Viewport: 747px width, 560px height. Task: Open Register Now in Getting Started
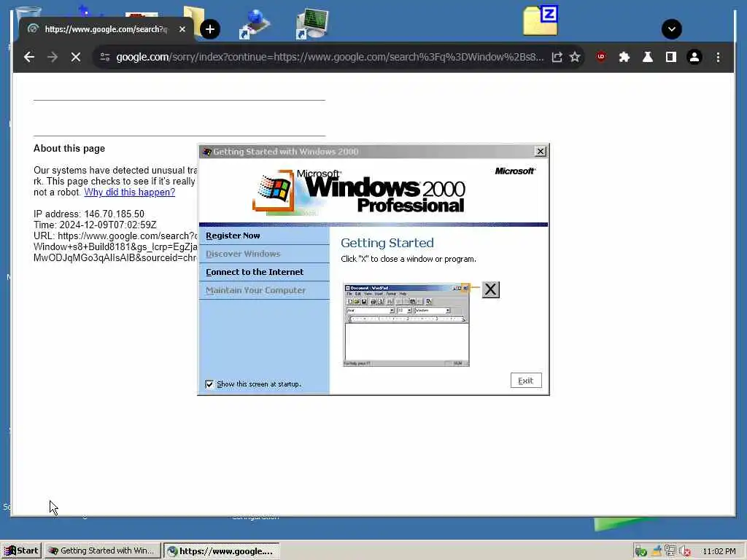point(233,236)
